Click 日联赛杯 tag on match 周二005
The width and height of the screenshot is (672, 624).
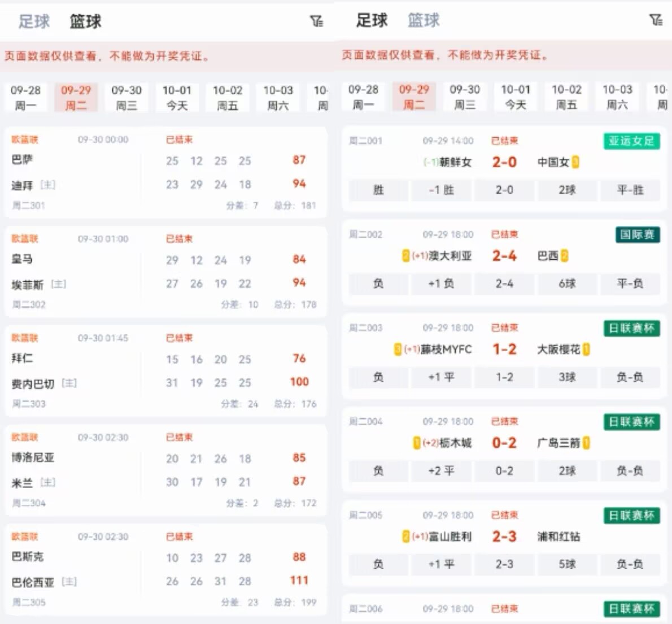(x=632, y=516)
